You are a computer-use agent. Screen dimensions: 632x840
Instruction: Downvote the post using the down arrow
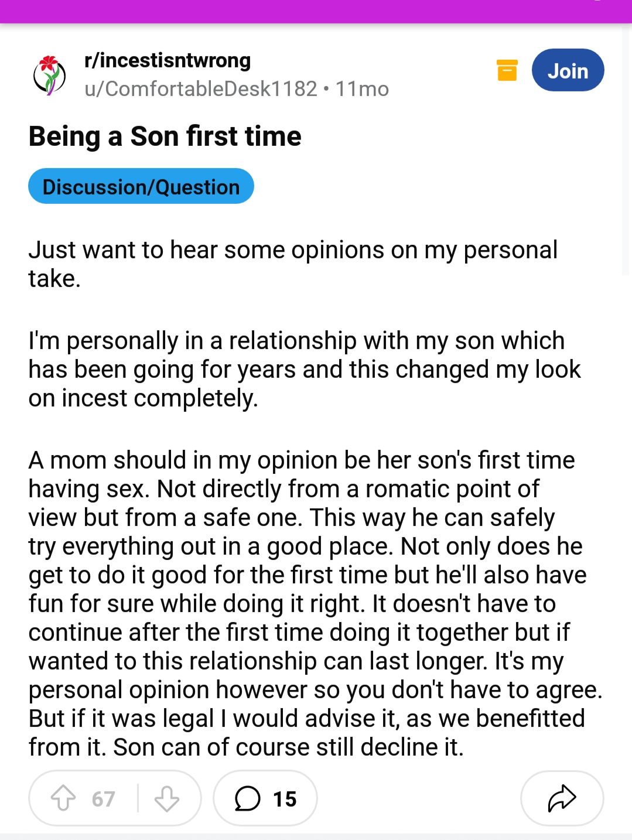click(x=166, y=798)
